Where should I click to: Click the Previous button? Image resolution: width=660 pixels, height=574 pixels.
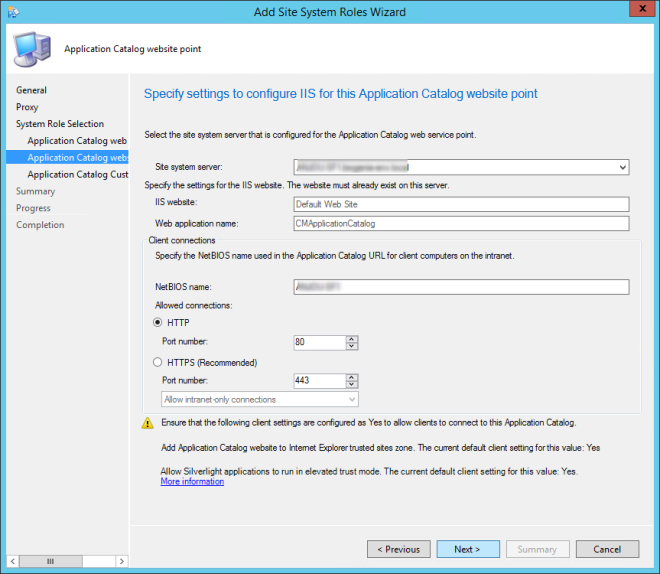click(x=398, y=549)
